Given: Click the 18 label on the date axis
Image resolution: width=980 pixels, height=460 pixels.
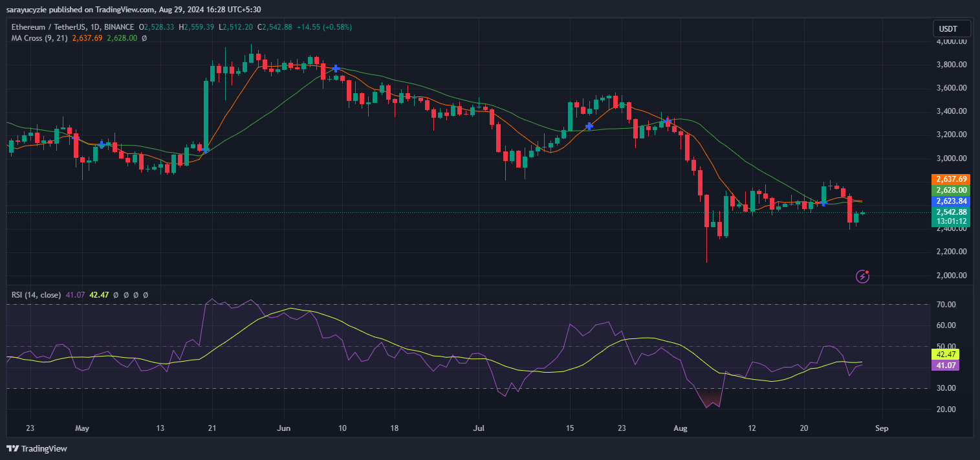Looking at the screenshot, I should pyautogui.click(x=394, y=428).
